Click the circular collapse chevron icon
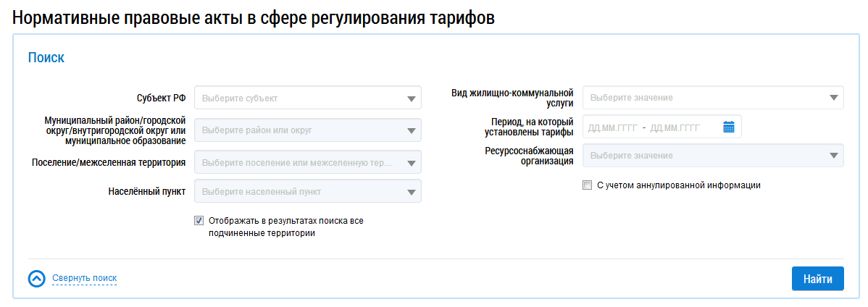868x307 pixels. click(36, 278)
